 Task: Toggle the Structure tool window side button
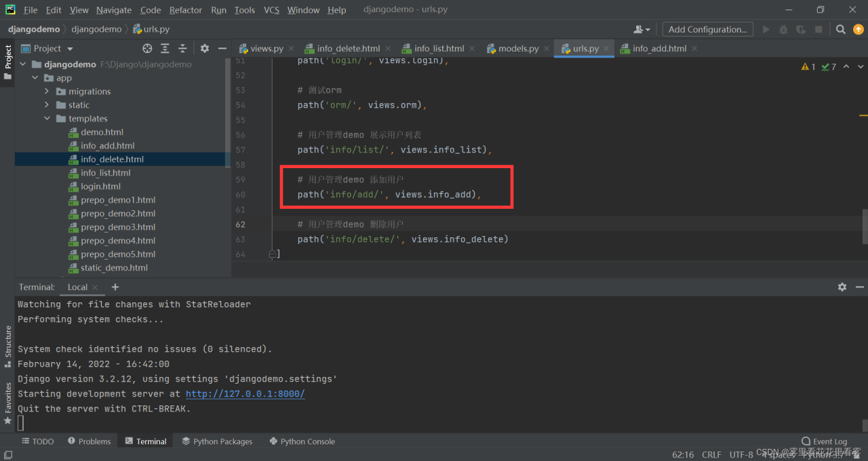tap(8, 346)
